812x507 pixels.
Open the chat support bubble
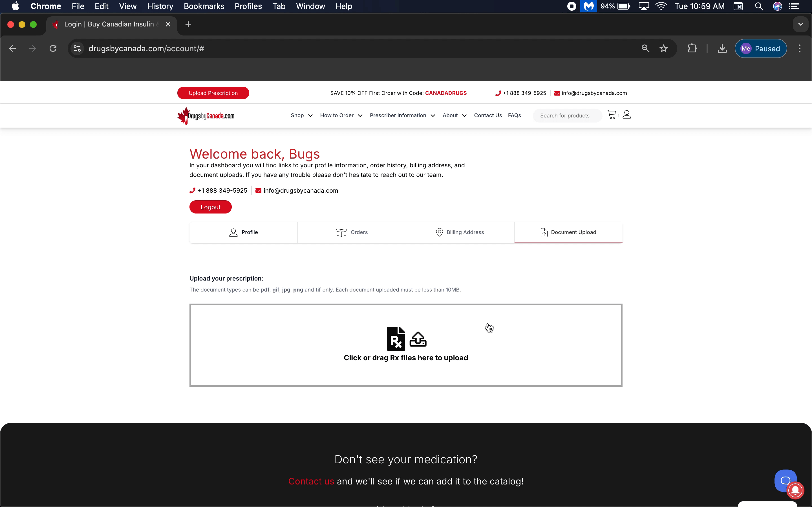(x=784, y=480)
